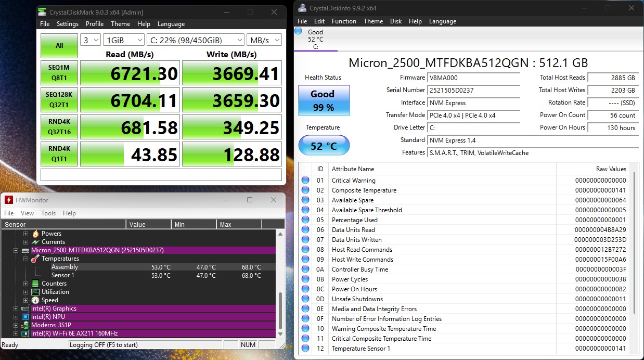Start the RND4K Q1T1 test

point(59,154)
